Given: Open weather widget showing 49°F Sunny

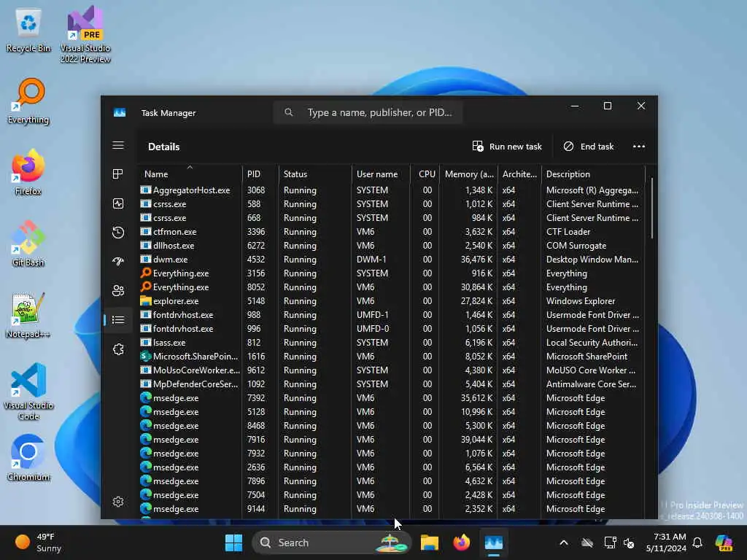Looking at the screenshot, I should point(38,542).
